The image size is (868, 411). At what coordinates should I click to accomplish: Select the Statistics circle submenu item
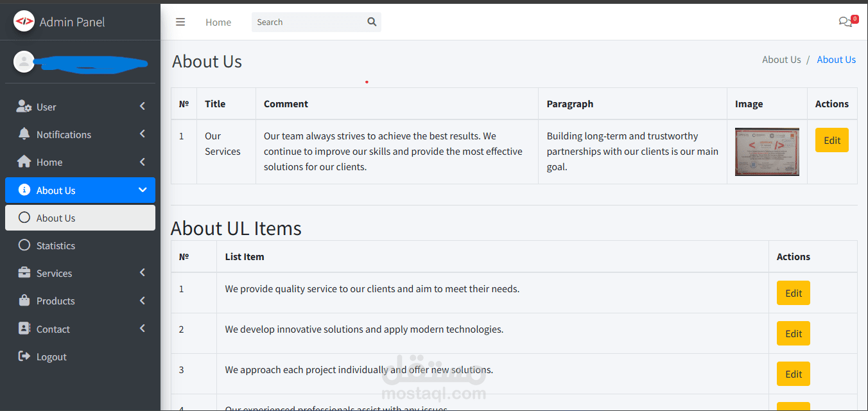[56, 245]
